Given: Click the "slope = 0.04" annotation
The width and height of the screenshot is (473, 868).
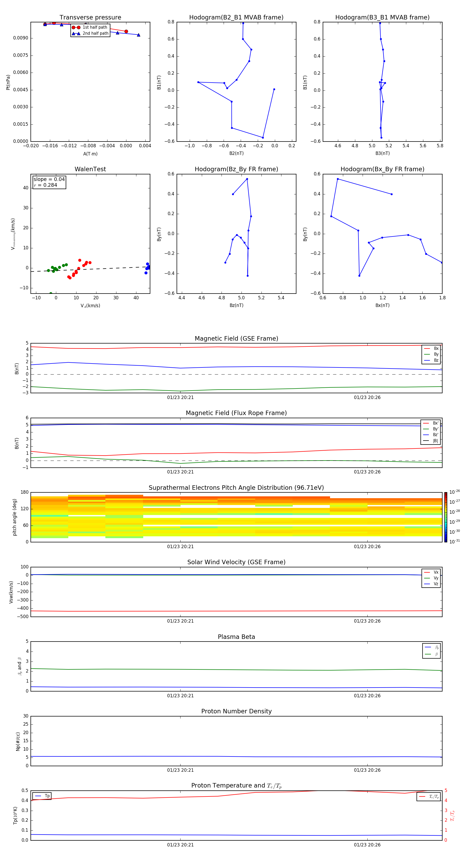Looking at the screenshot, I should tap(49, 179).
